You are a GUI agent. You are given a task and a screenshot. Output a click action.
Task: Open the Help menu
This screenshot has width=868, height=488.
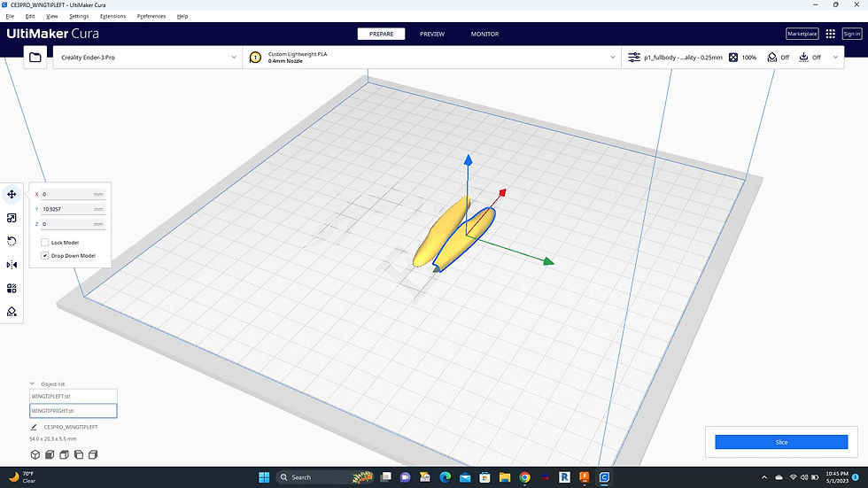(182, 16)
